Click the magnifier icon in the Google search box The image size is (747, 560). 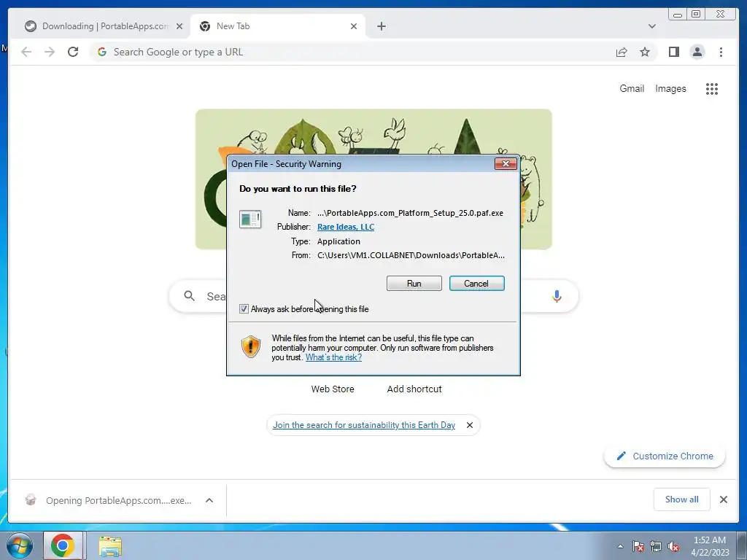pyautogui.click(x=189, y=296)
